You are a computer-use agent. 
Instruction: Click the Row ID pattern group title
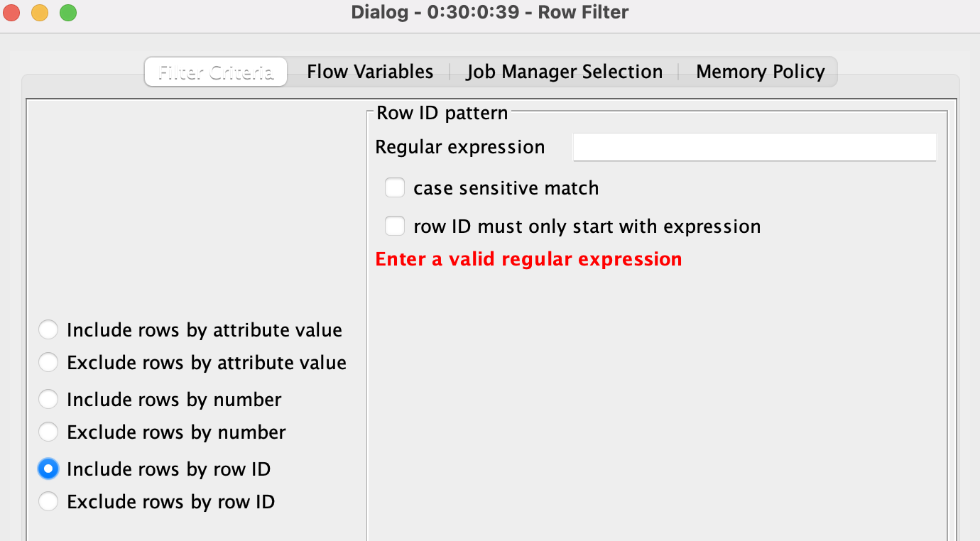(x=442, y=113)
